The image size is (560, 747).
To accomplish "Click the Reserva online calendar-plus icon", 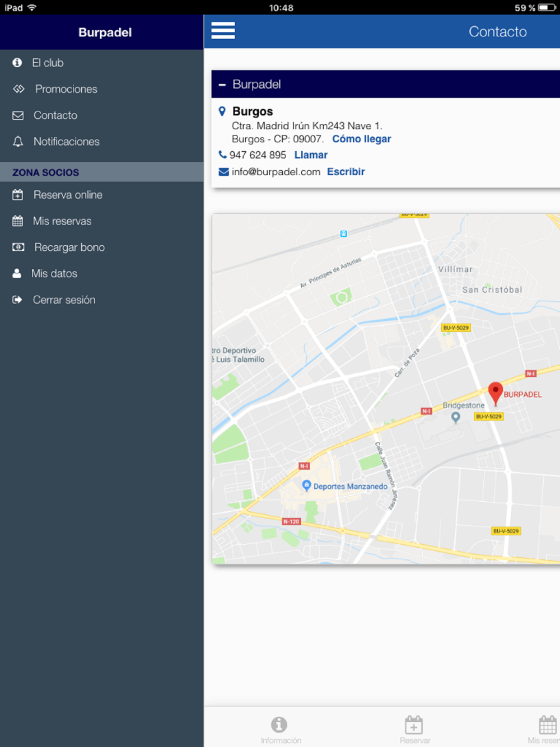I will pos(18,195).
